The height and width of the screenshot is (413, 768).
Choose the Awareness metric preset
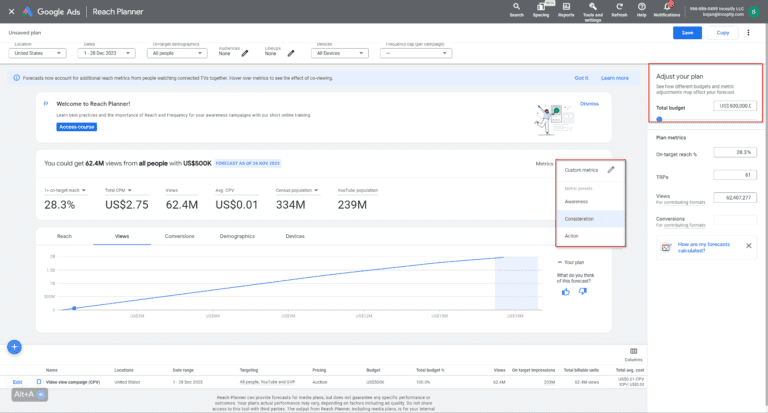point(590,201)
